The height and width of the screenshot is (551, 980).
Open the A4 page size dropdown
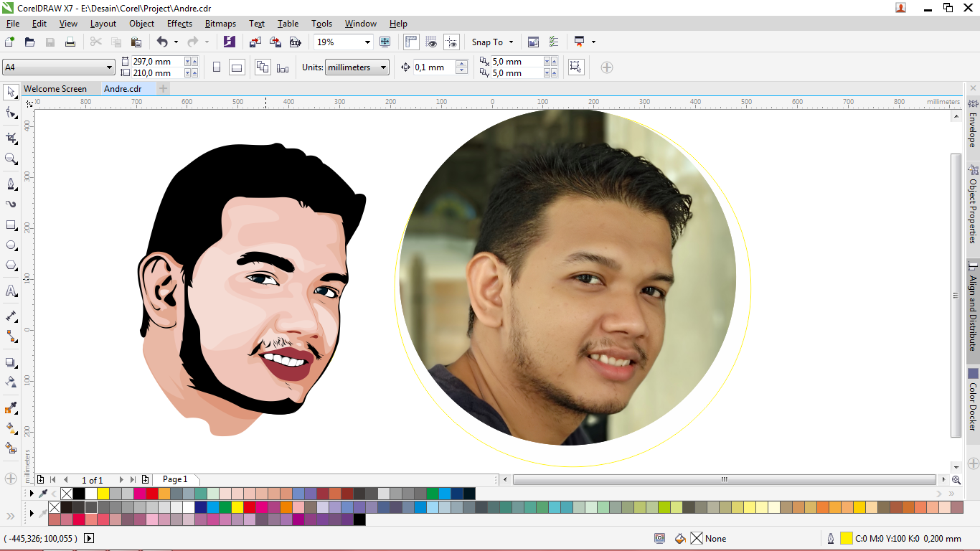click(109, 67)
